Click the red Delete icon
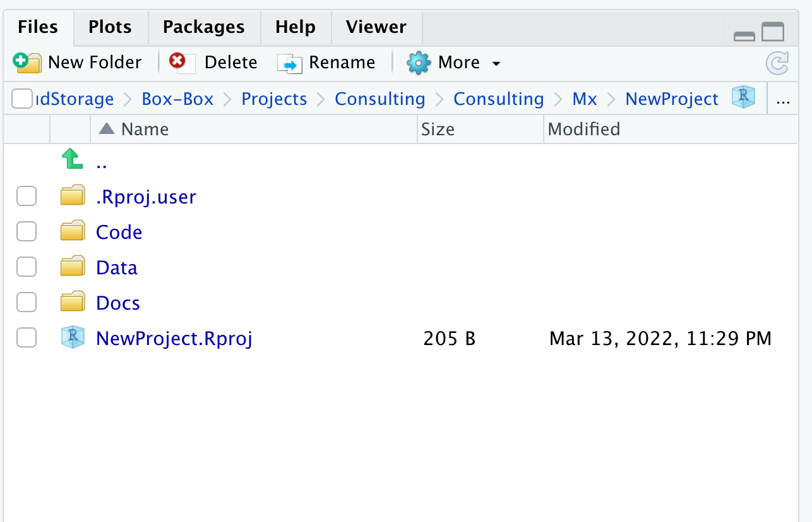 click(x=177, y=61)
